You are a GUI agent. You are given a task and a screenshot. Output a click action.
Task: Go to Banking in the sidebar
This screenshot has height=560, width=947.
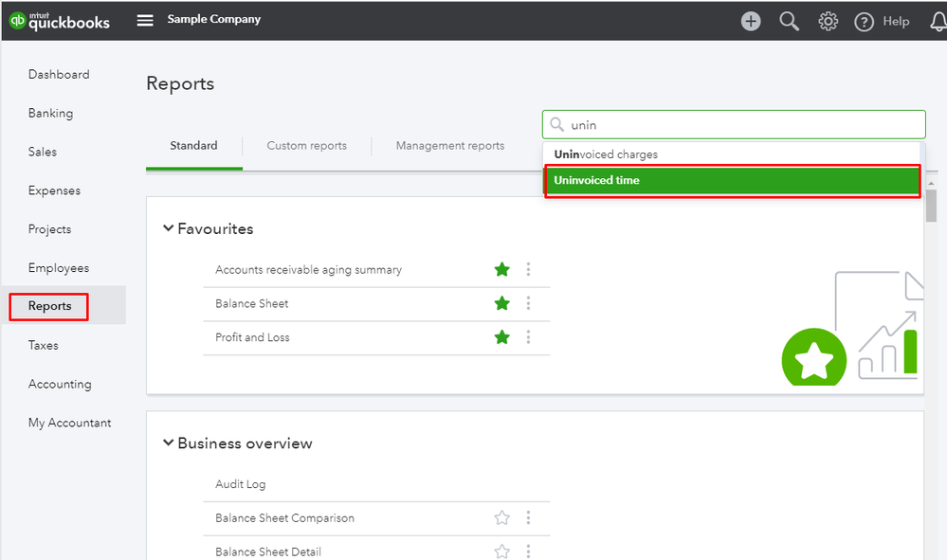[50, 113]
